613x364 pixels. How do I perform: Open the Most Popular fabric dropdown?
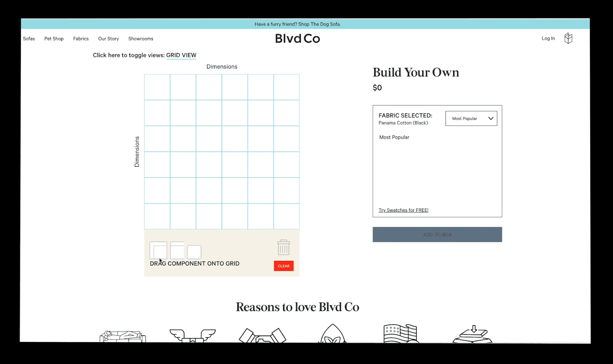point(471,118)
